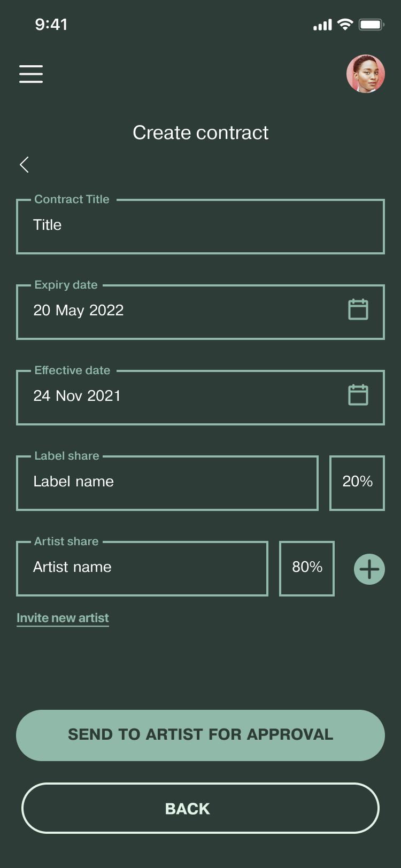Tap the user profile avatar
401x868 pixels.
(366, 74)
